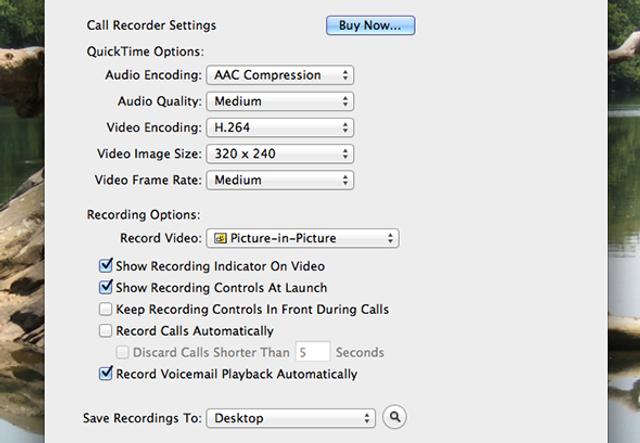Open the Video Image Size dropdown

pyautogui.click(x=279, y=154)
